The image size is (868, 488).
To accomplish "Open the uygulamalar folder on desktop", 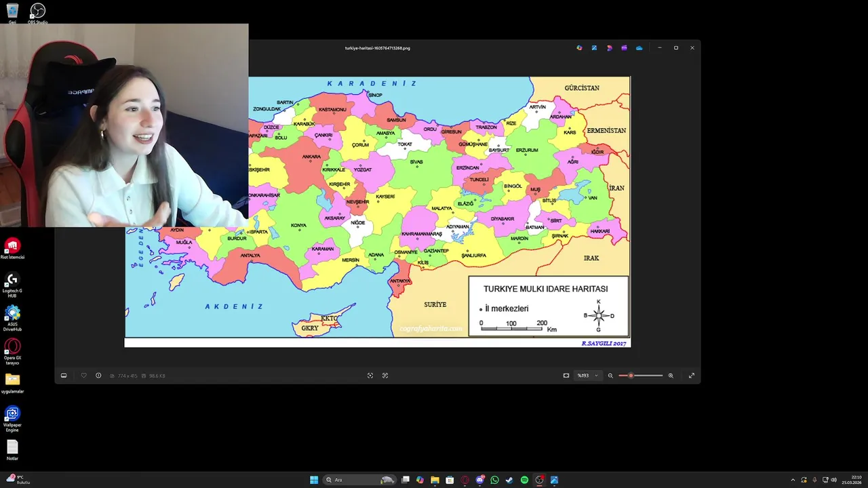I will (12, 383).
